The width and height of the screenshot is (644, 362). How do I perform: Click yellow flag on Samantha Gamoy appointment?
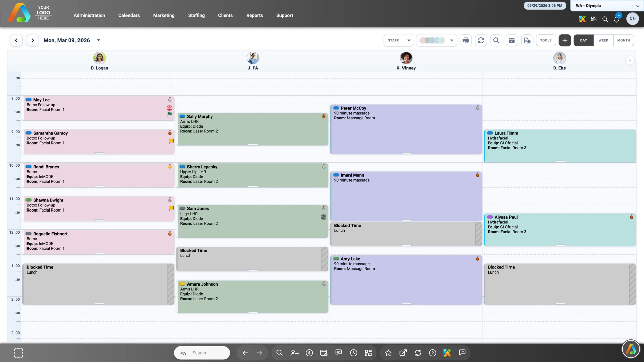click(x=171, y=141)
